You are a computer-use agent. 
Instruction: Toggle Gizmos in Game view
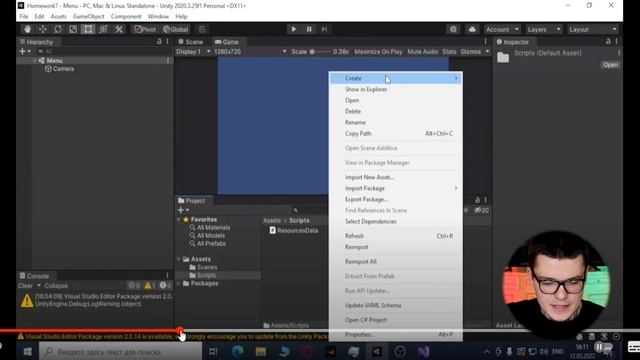point(471,52)
